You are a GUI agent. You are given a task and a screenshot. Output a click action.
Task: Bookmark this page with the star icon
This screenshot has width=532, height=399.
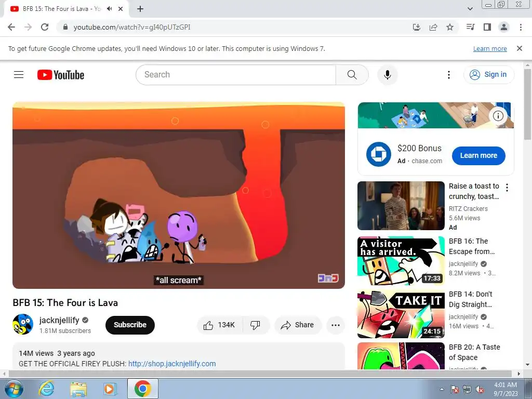click(450, 27)
